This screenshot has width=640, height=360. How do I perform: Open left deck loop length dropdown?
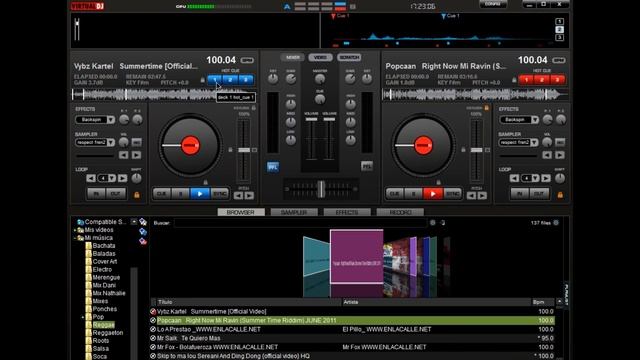112,178
